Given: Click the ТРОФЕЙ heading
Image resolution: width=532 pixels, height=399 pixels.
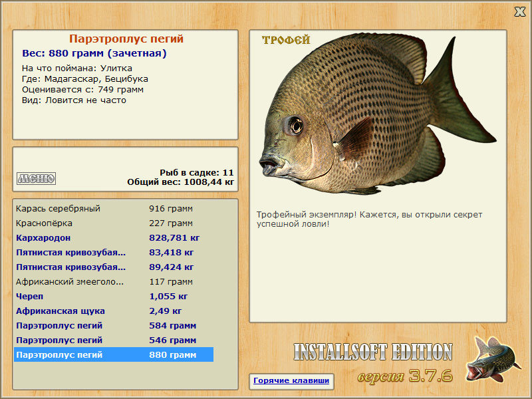Looking at the screenshot, I should (286, 40).
